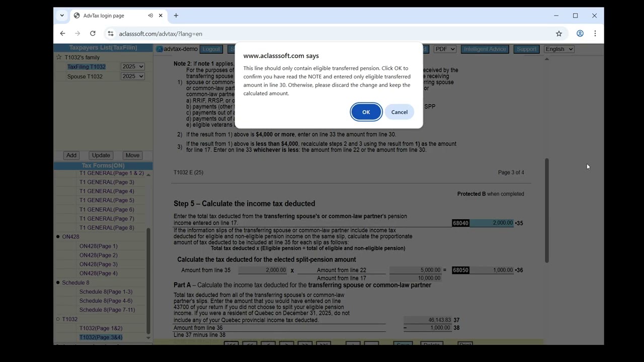The height and width of the screenshot is (362, 644).
Task: Go back in browser history
Action: [62, 34]
